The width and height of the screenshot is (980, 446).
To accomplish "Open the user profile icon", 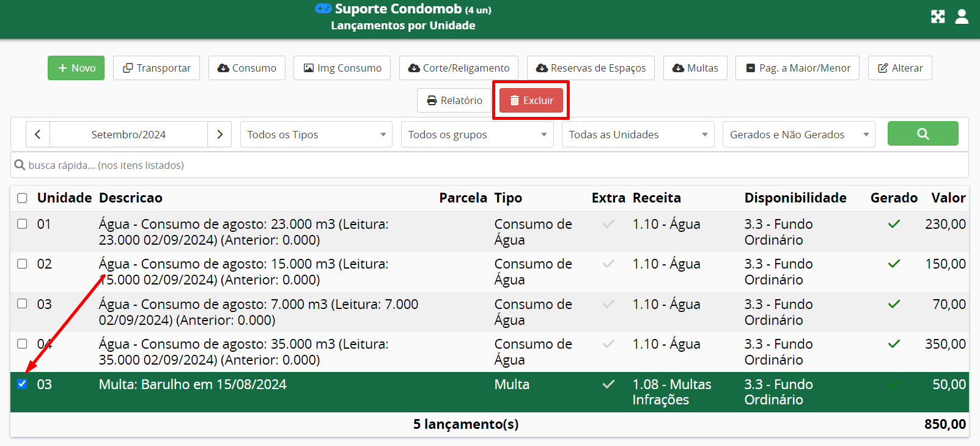I will tap(962, 17).
